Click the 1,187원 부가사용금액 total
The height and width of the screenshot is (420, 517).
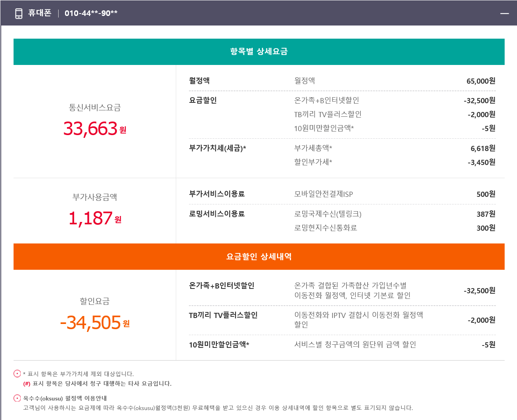point(94,218)
